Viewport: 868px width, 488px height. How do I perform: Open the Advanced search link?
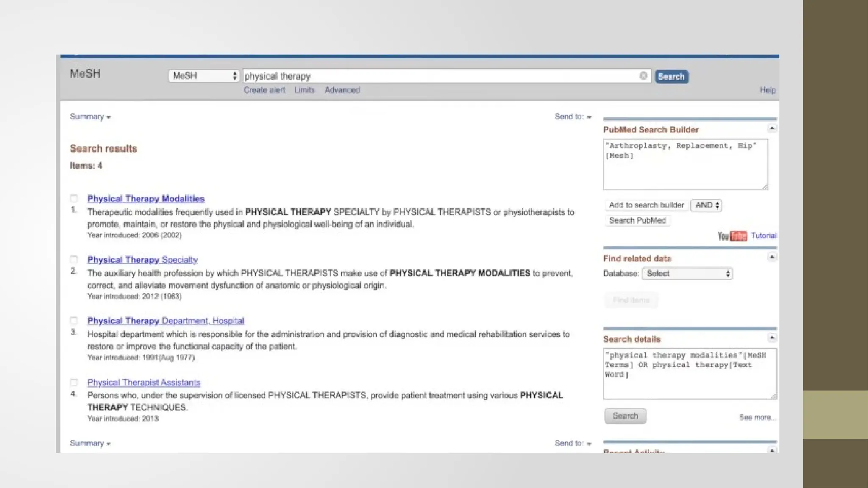pyautogui.click(x=342, y=90)
